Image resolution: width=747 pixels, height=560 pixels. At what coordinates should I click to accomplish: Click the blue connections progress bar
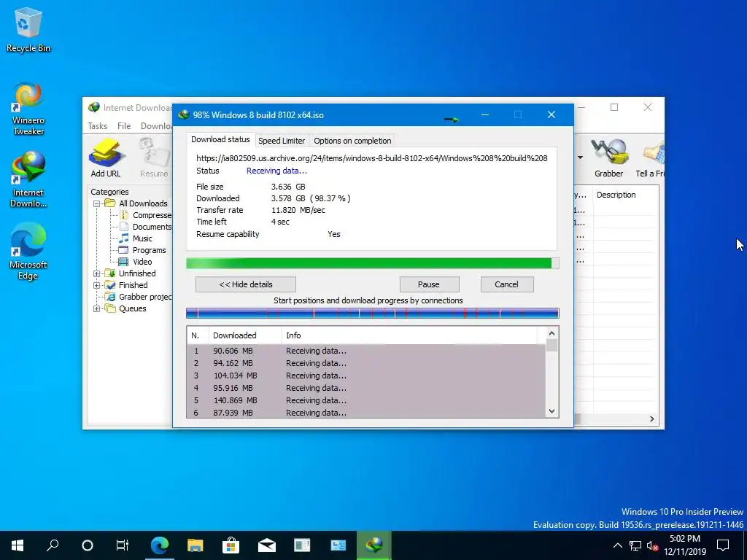(373, 313)
